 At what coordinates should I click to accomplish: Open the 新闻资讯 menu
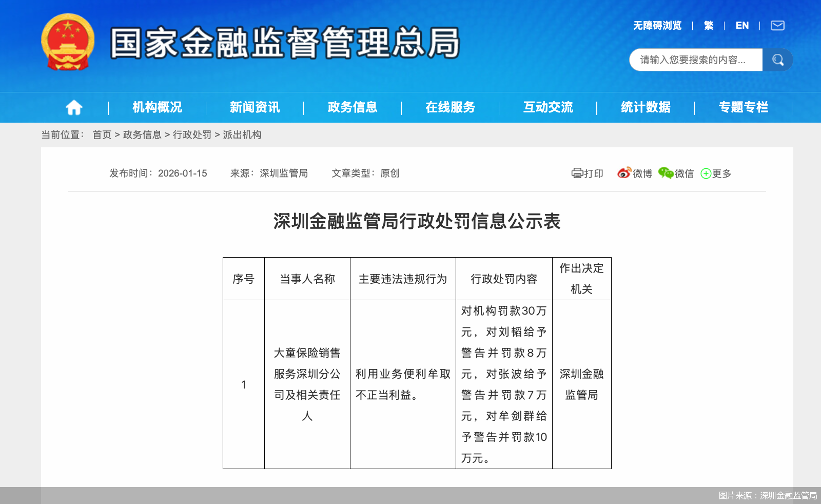pyautogui.click(x=255, y=107)
